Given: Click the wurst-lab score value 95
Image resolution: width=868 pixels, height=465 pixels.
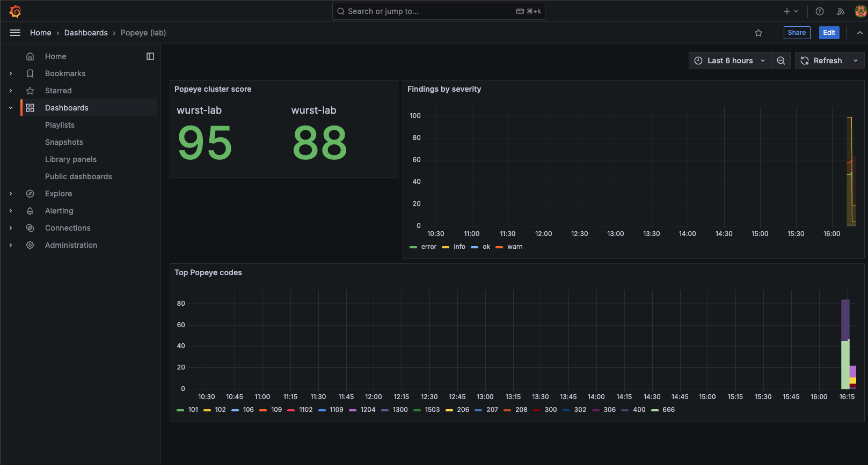Looking at the screenshot, I should (x=205, y=143).
